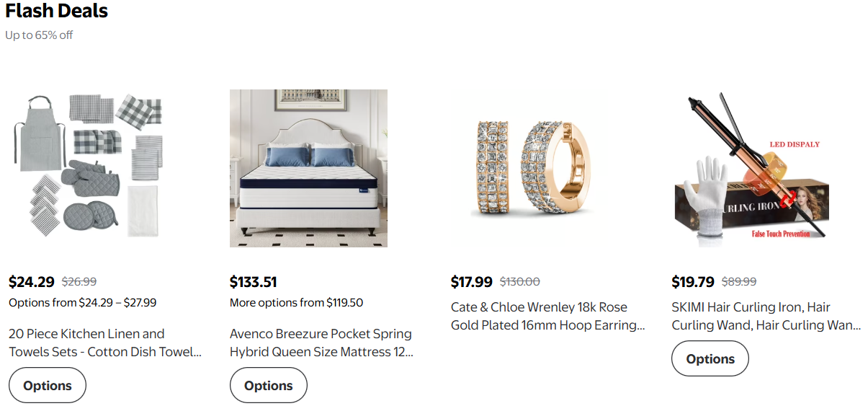Screen dimensions: 868x419
Task: Click the Flash Deals heading
Action: tap(56, 12)
